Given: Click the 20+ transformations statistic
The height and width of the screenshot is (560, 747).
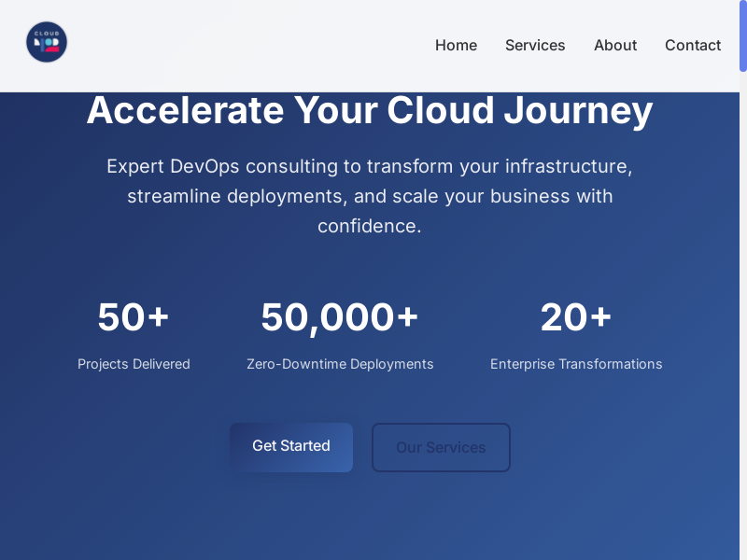Looking at the screenshot, I should [576, 316].
